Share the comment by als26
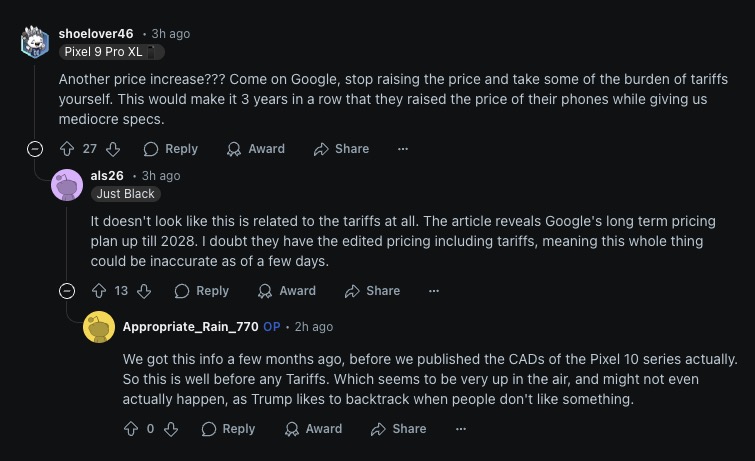This screenshot has width=755, height=461. (x=372, y=291)
